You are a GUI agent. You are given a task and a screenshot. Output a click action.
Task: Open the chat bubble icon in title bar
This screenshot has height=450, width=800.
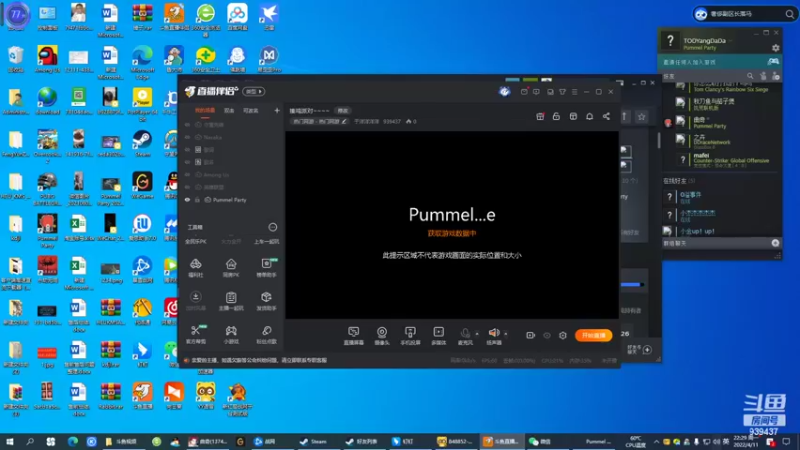point(536,92)
